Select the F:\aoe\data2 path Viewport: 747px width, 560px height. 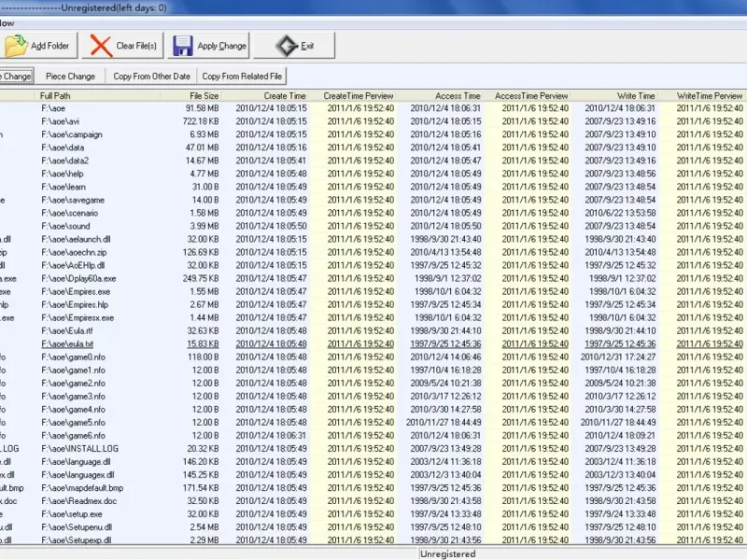pyautogui.click(x=64, y=161)
